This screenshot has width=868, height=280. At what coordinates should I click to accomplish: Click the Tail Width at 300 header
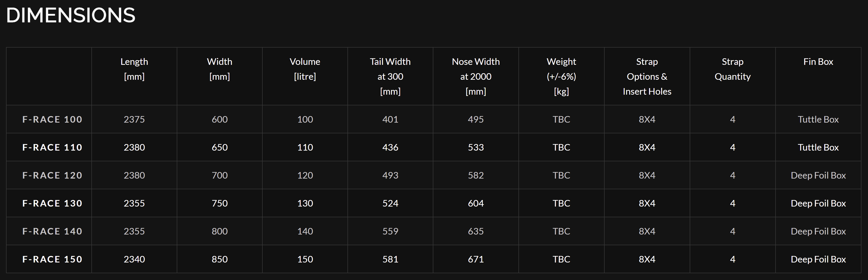(390, 76)
